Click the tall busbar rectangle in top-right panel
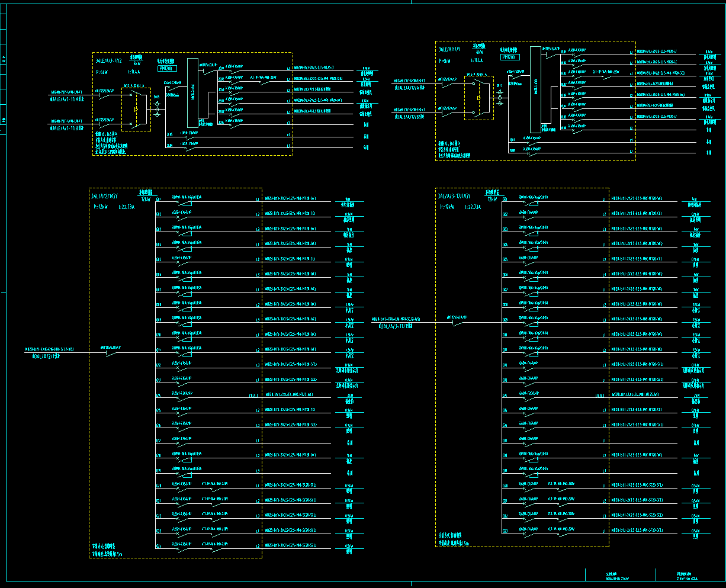 [x=535, y=89]
